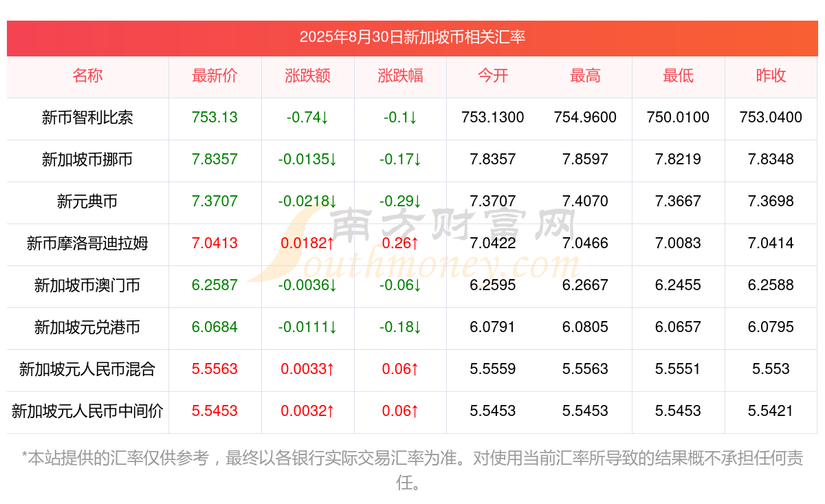Click opening value 5.5559

point(493,369)
